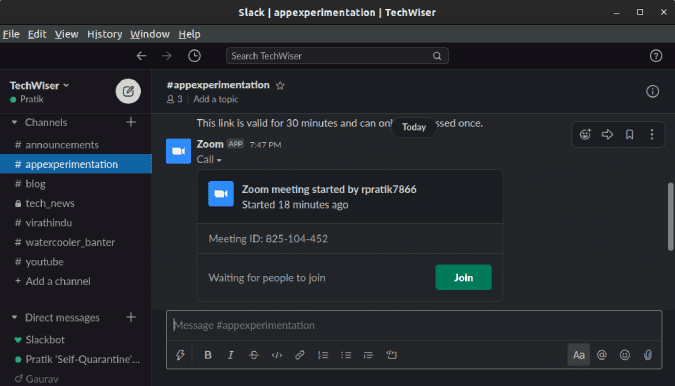The height and width of the screenshot is (386, 675).
Task: Click Zoom app sender name
Action: [210, 144]
